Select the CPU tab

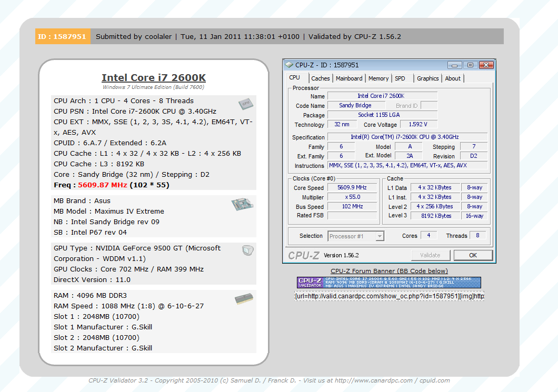coord(295,77)
